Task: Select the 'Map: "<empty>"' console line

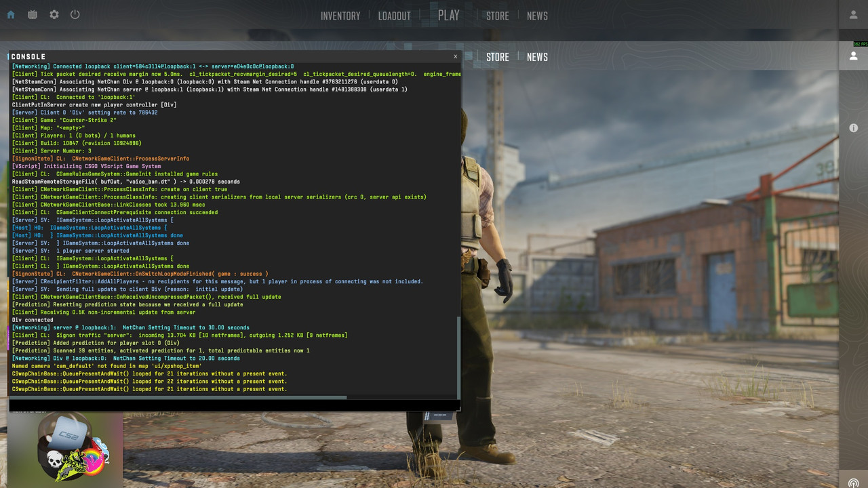Action: point(48,127)
